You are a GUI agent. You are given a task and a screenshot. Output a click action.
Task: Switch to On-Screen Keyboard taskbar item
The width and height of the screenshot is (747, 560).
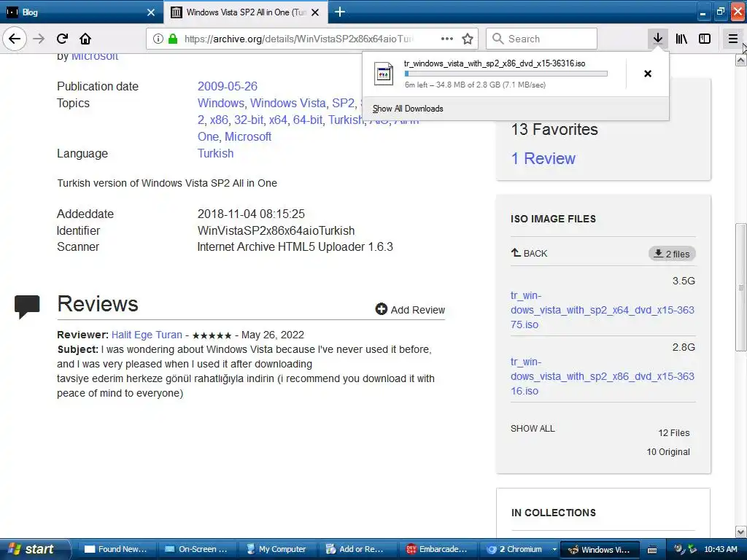coord(198,549)
